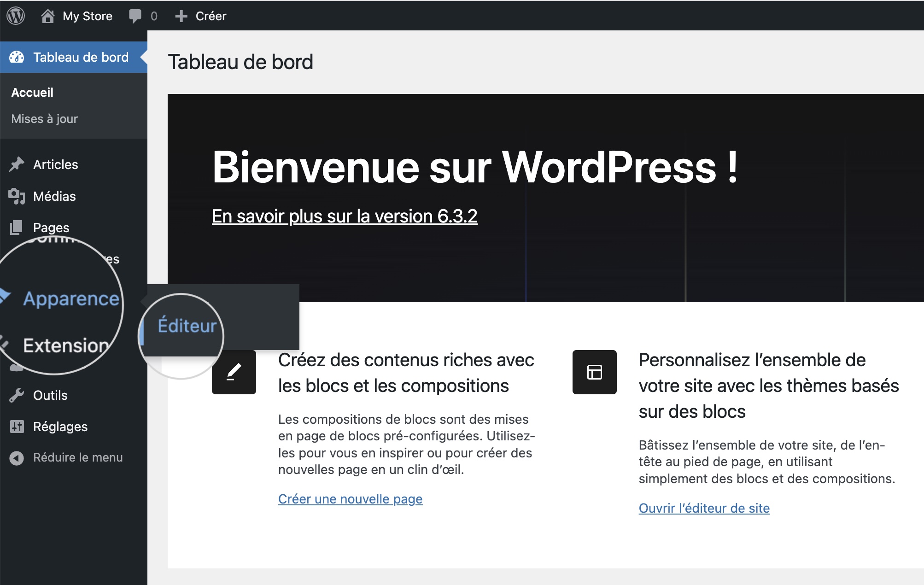Open My Store site link

pos(88,16)
